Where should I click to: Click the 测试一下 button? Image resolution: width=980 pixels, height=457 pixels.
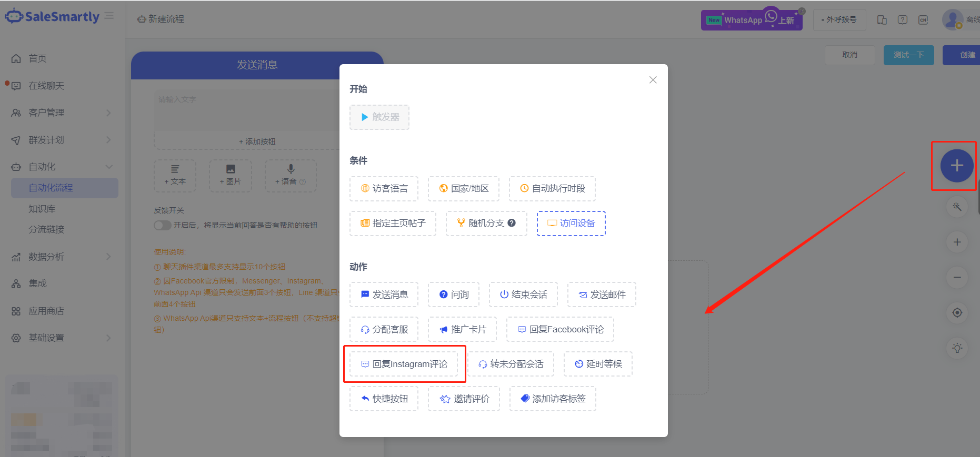(x=908, y=55)
